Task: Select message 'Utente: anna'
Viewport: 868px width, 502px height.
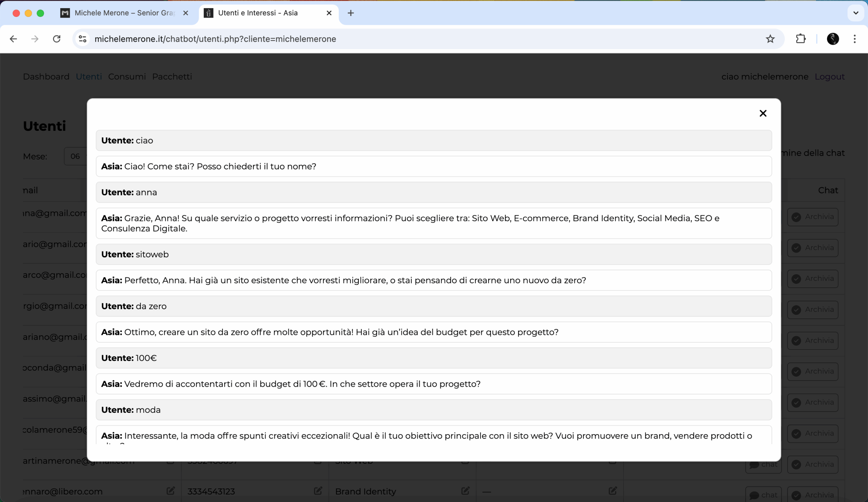Action: (434, 192)
